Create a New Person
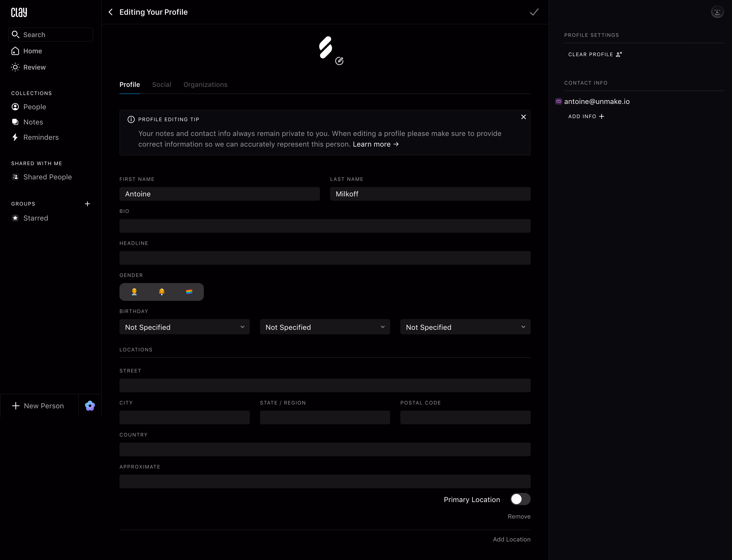Viewport: 732px width, 560px height. click(38, 406)
